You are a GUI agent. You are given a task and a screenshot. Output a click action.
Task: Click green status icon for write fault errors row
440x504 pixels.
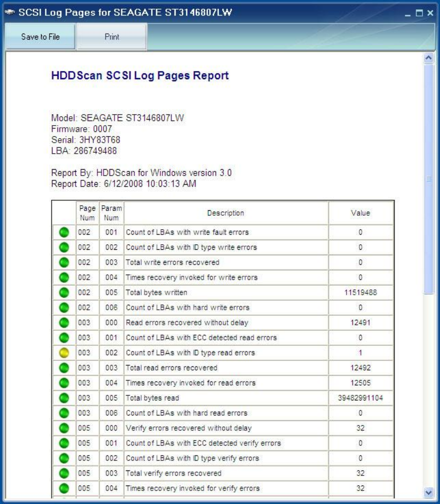tap(64, 232)
